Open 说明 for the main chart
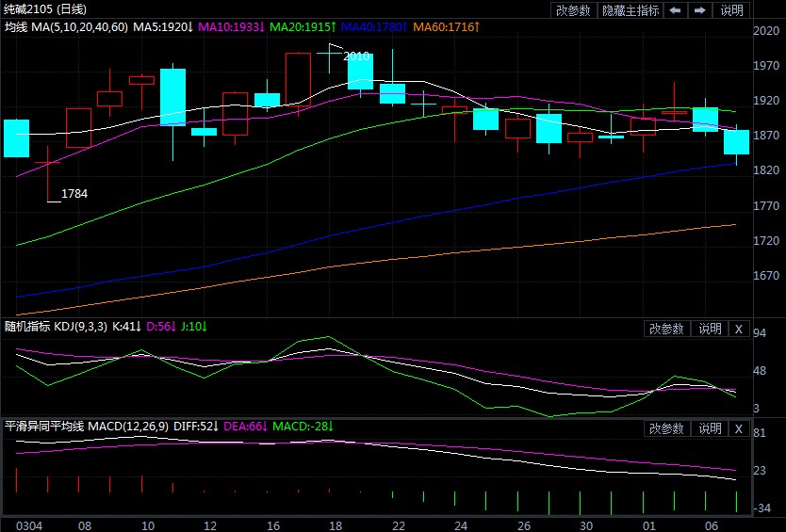 tap(731, 10)
